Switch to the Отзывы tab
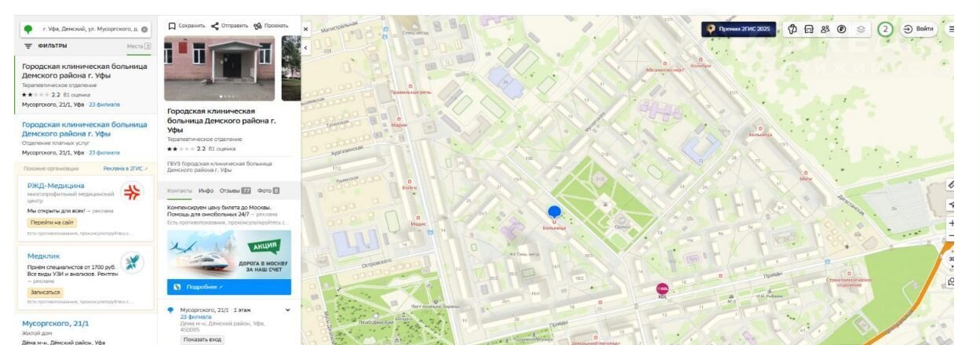The image size is (980, 345). (235, 191)
